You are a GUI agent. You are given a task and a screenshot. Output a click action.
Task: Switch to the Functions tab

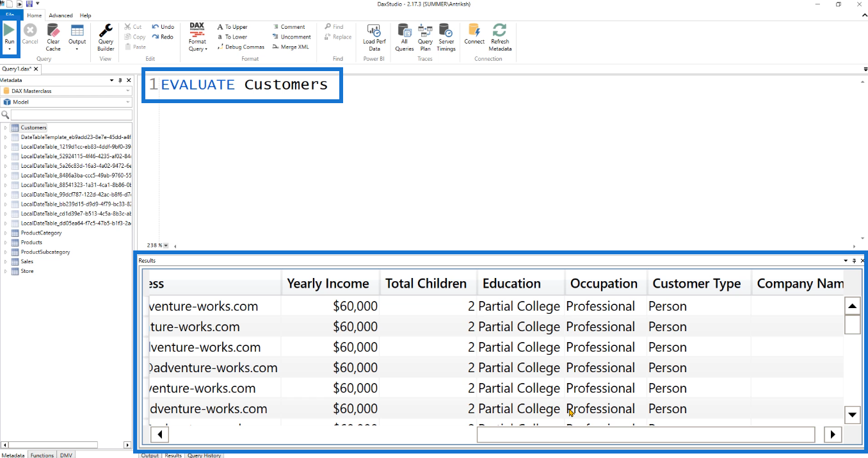tap(42, 455)
